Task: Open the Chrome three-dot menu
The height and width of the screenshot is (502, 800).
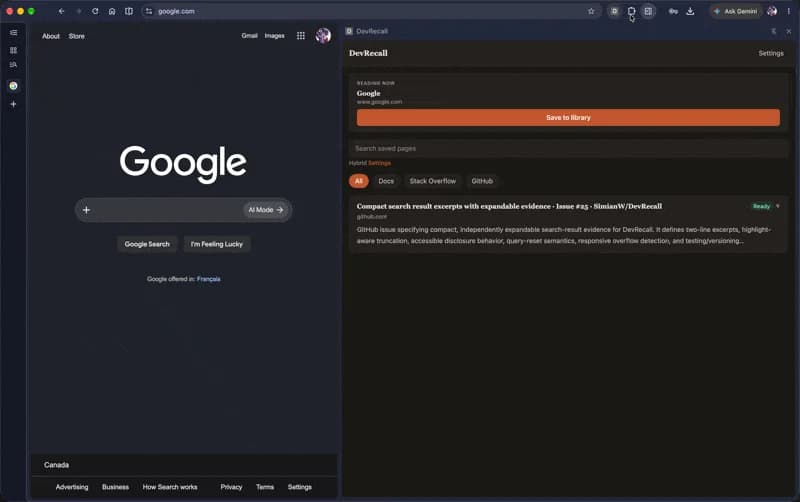Action: point(788,11)
